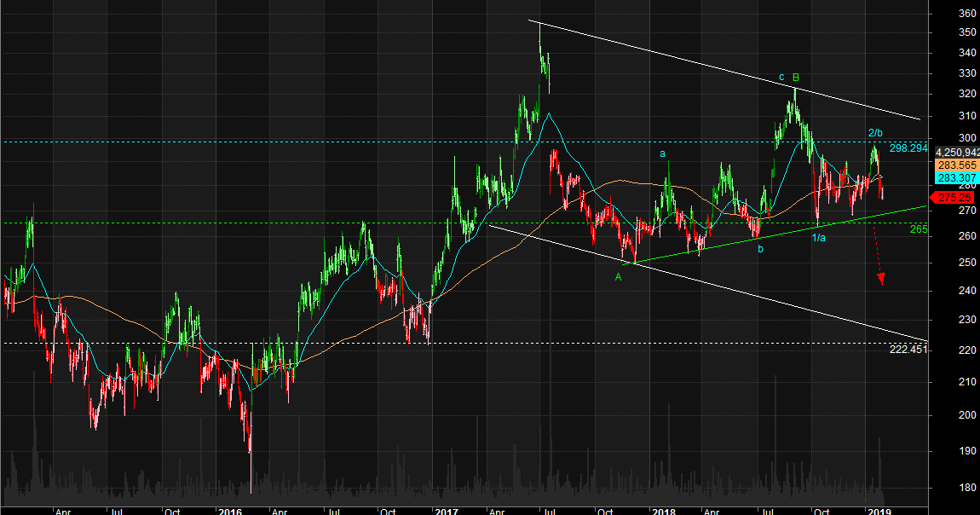Click the '2017' label on the time axis
The width and height of the screenshot is (980, 515).
(447, 510)
